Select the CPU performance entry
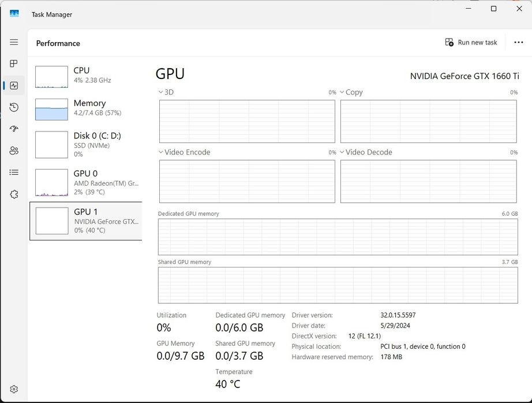532x403 pixels. (x=86, y=77)
